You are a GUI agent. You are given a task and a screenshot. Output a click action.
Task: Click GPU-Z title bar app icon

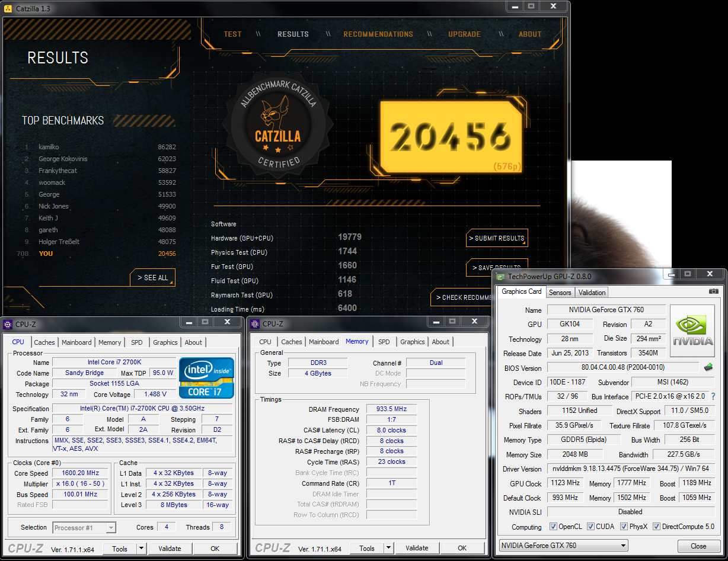(x=501, y=276)
